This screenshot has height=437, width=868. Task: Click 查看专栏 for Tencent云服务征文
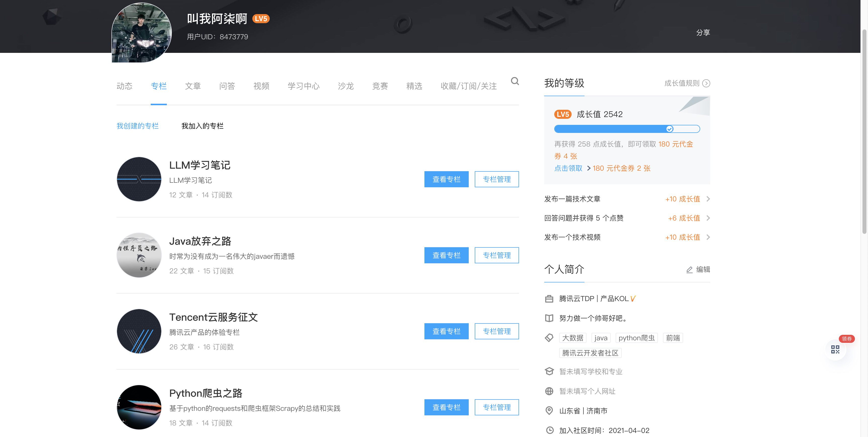tap(447, 332)
